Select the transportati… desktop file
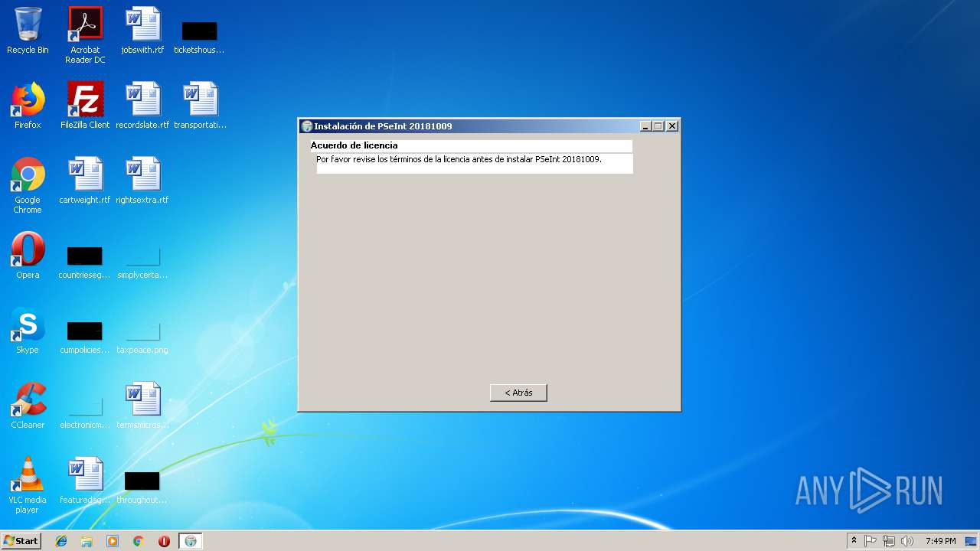 tap(200, 106)
